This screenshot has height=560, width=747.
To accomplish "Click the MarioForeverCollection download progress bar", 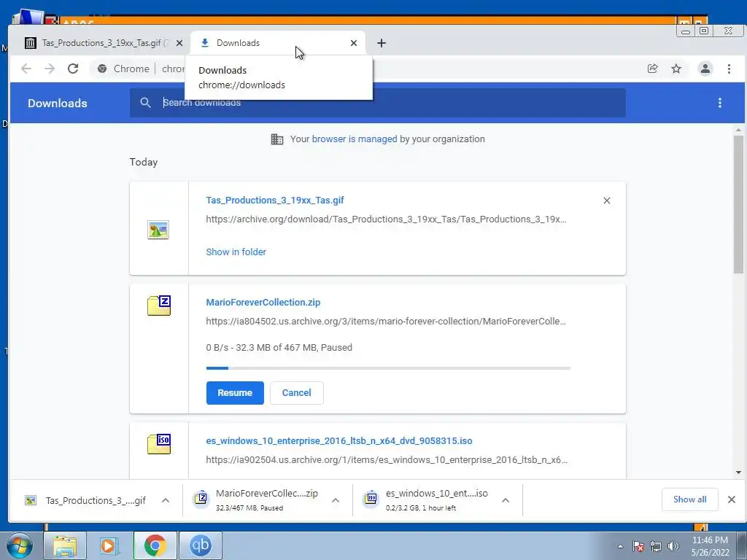I will [x=388, y=368].
